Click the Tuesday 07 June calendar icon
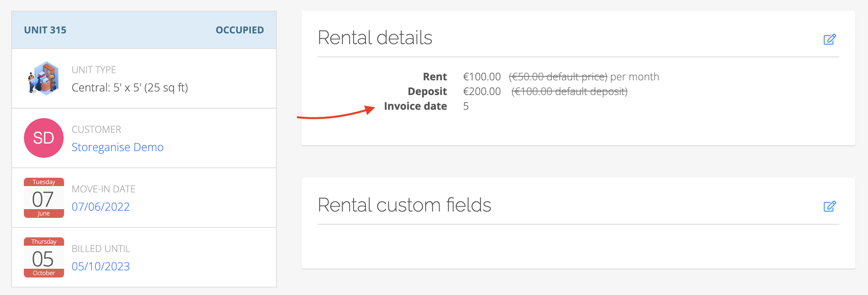Viewport: 868px width, 295px height. tap(44, 198)
